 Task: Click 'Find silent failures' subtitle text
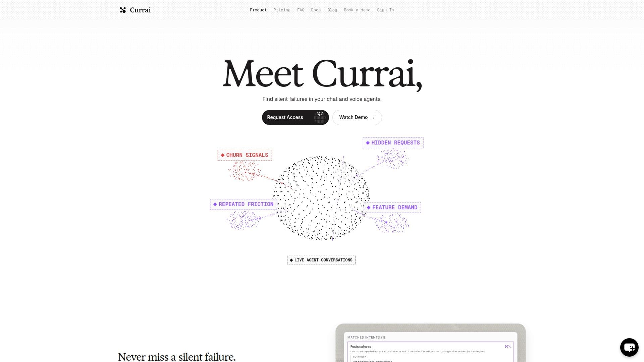click(322, 99)
